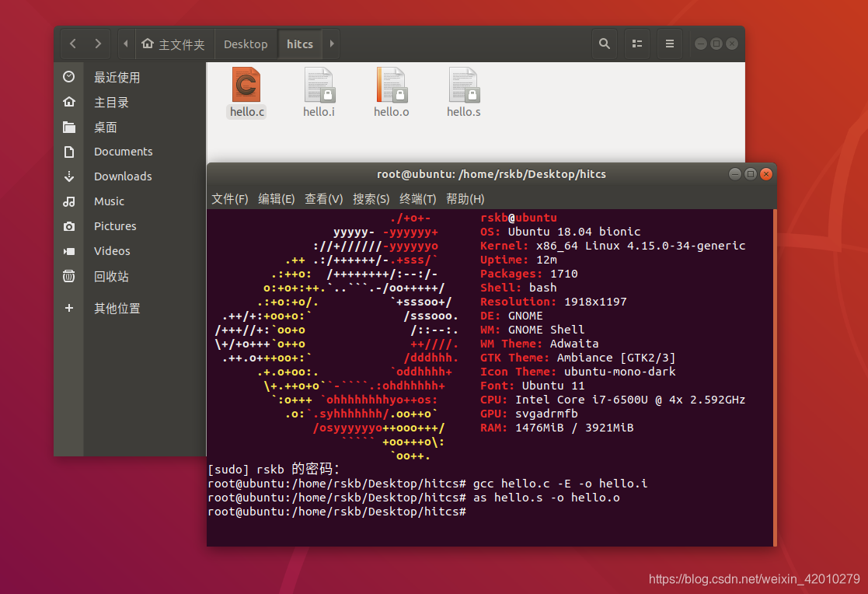Go forward in the file manager
The width and height of the screenshot is (868, 594).
[98, 44]
